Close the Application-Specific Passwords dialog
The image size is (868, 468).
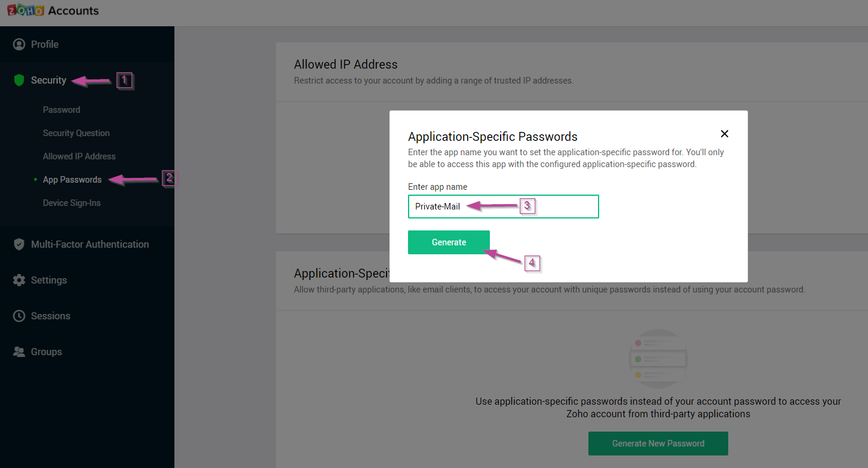coord(725,134)
